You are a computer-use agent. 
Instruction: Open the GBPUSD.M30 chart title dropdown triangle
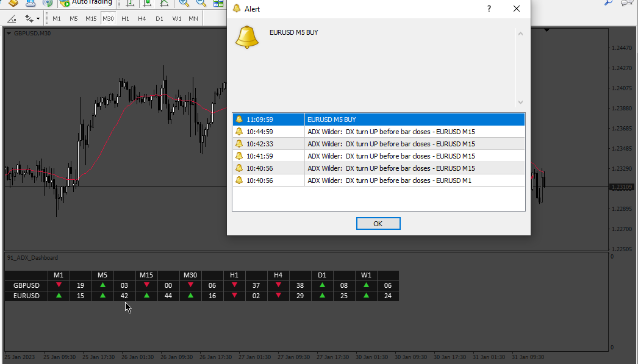9,34
